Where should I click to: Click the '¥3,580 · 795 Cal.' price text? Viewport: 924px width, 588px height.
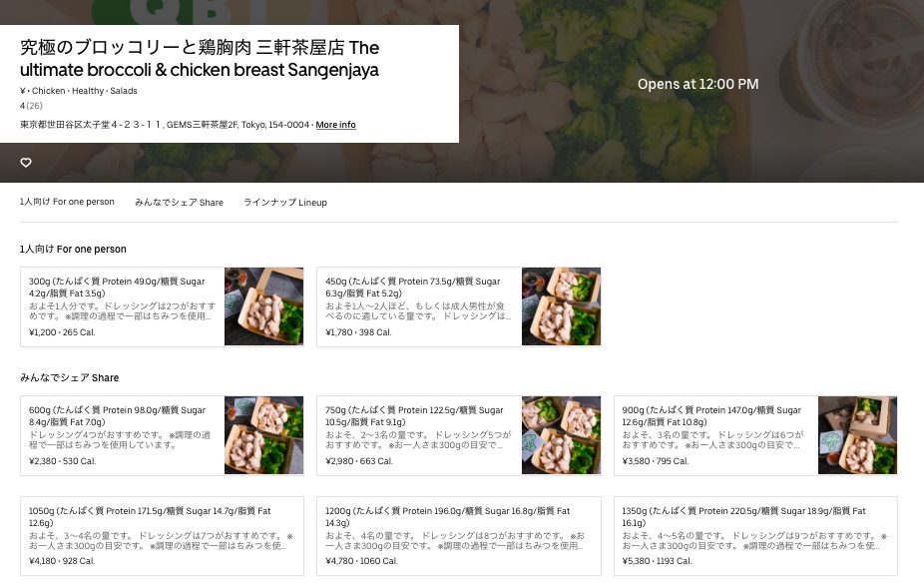[x=656, y=461]
